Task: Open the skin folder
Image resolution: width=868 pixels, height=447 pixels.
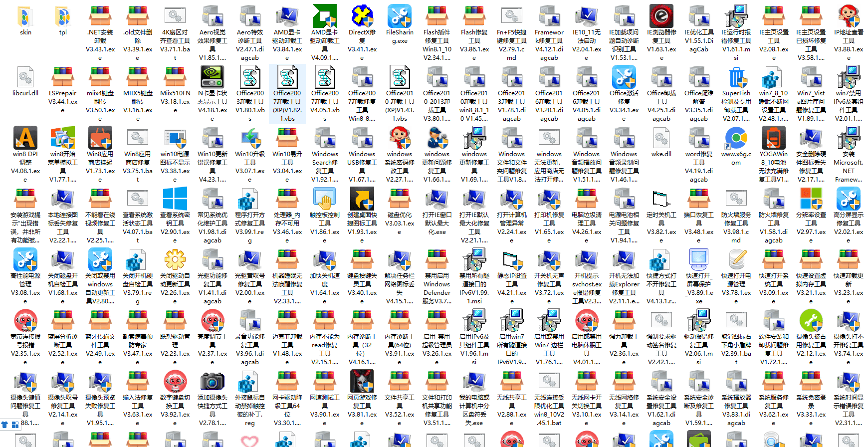Action: coord(25,17)
